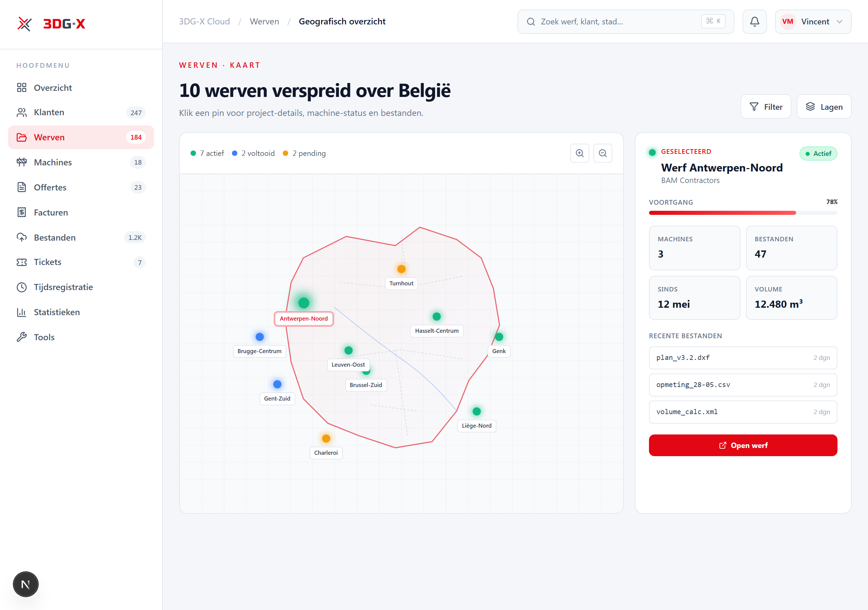This screenshot has width=868, height=610.
Task: Select the Turnhout pending pin
Action: point(401,269)
